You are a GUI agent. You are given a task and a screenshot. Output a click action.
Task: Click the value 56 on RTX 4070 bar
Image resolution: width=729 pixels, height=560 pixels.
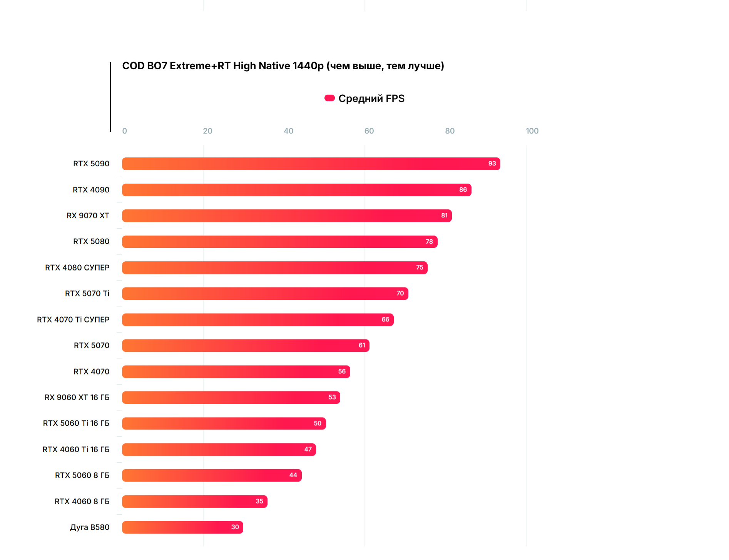pyautogui.click(x=342, y=371)
